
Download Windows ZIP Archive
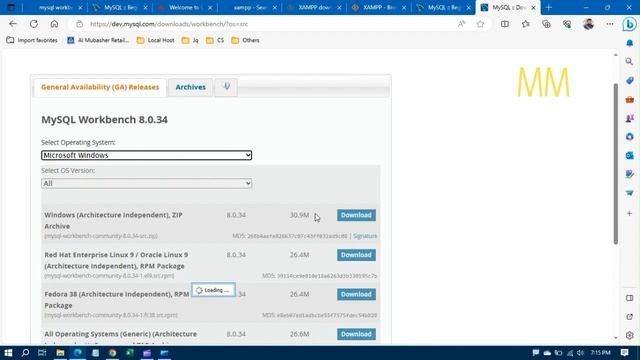tap(356, 215)
